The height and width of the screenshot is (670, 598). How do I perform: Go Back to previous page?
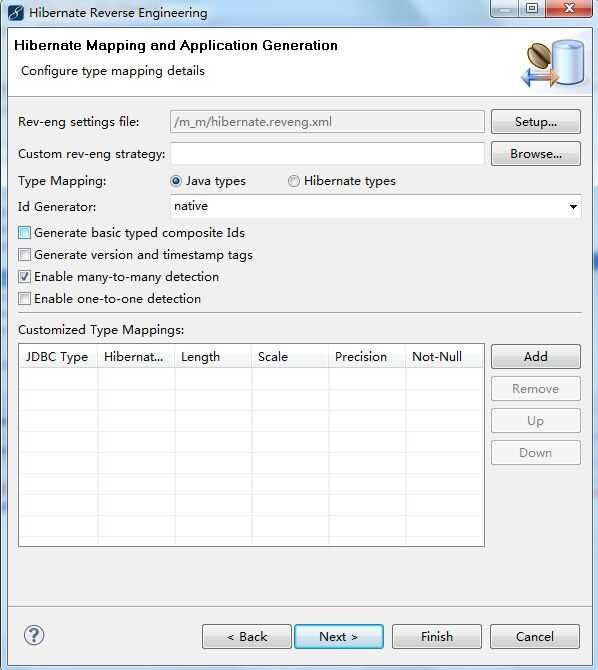[247, 637]
